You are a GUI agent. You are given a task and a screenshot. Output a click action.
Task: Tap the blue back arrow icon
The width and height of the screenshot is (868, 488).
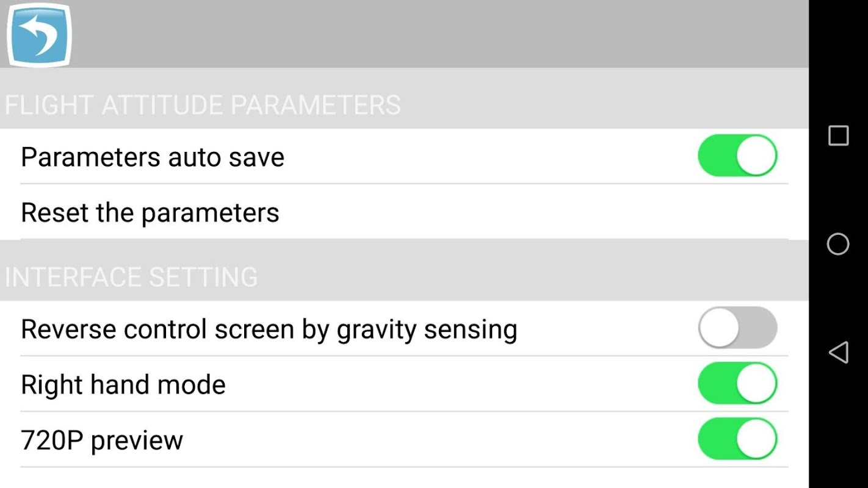39,35
